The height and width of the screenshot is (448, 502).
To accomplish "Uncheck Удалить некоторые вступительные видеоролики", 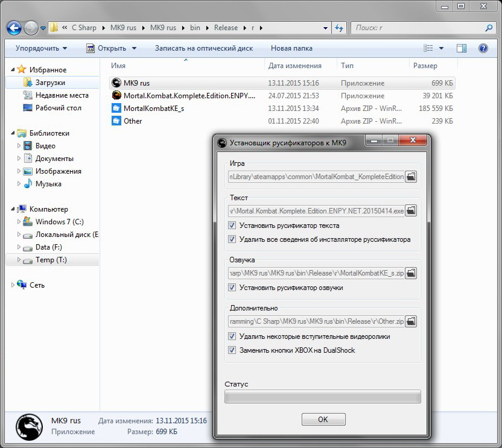I will (x=232, y=336).
